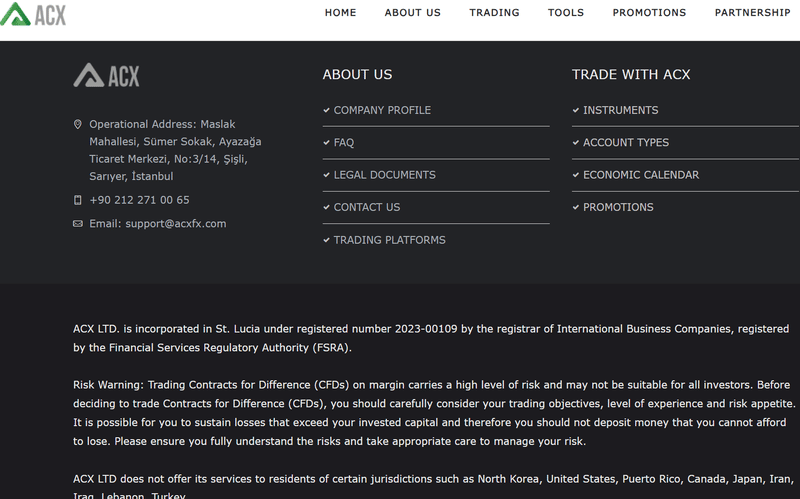
Task: Open the FAQ footer link
Action: (x=344, y=142)
